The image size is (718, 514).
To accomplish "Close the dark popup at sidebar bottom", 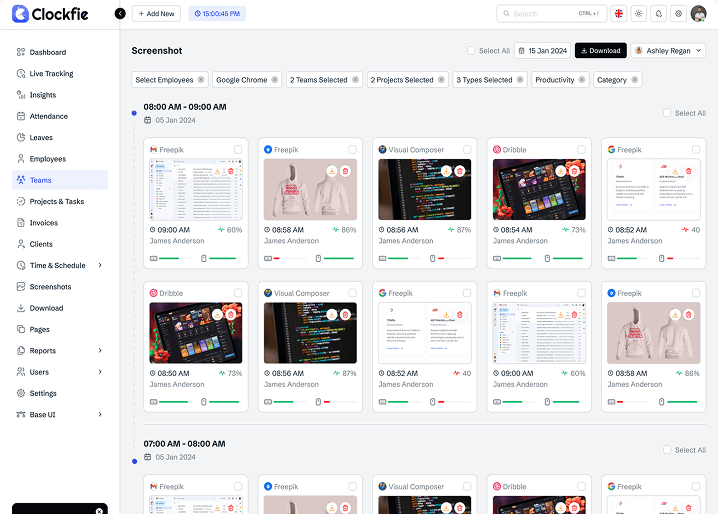I will point(99,511).
